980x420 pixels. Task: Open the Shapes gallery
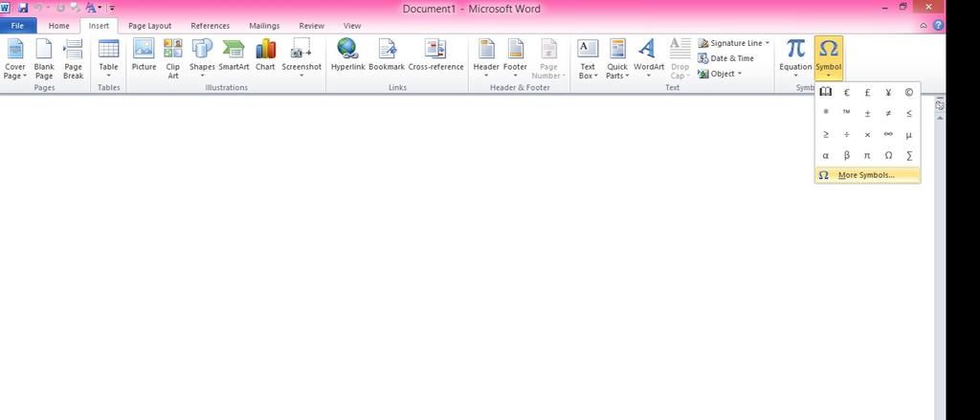[x=202, y=59]
